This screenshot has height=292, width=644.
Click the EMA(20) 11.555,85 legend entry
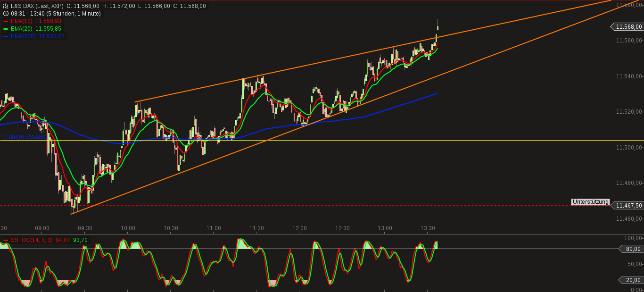click(36, 29)
